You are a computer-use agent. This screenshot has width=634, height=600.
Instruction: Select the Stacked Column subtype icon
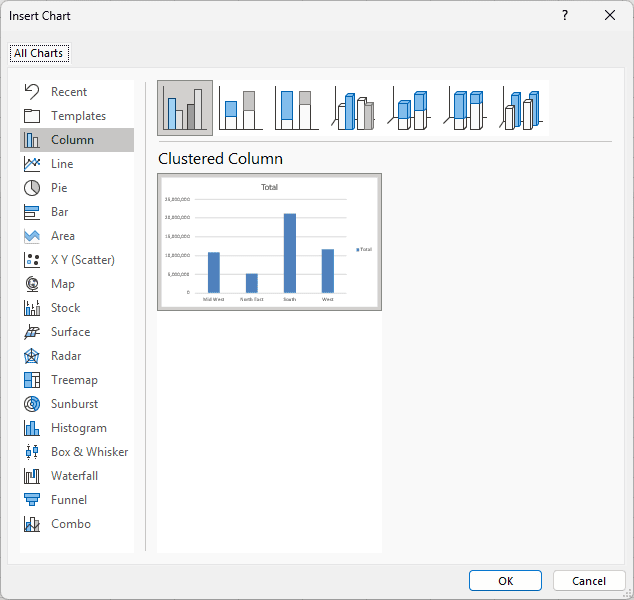241,108
